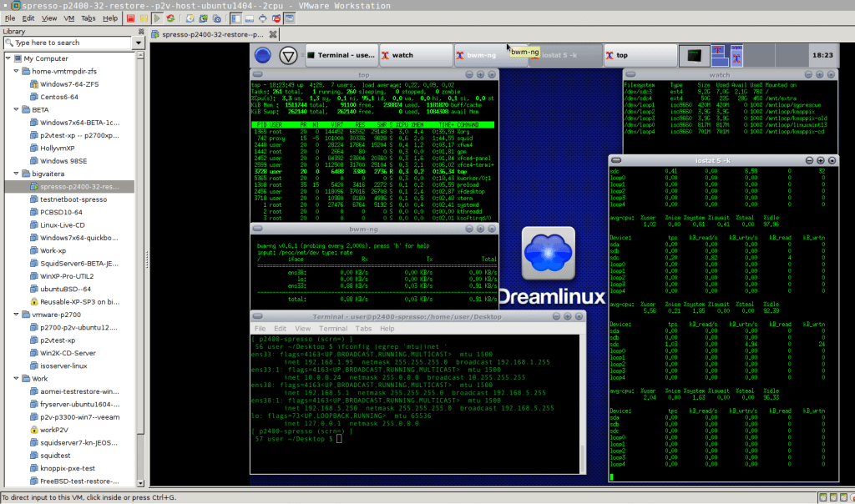The height and width of the screenshot is (504, 855).
Task: Open the View menu in VMware
Action: (49, 18)
